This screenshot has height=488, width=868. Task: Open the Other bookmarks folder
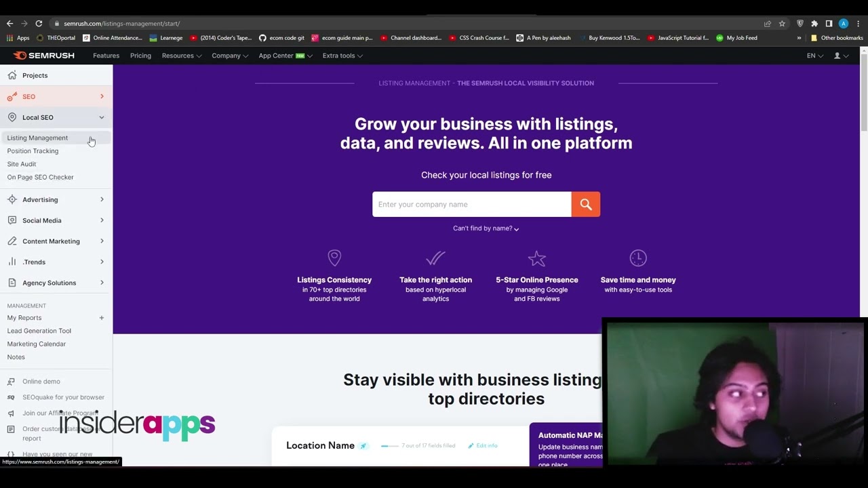(837, 38)
